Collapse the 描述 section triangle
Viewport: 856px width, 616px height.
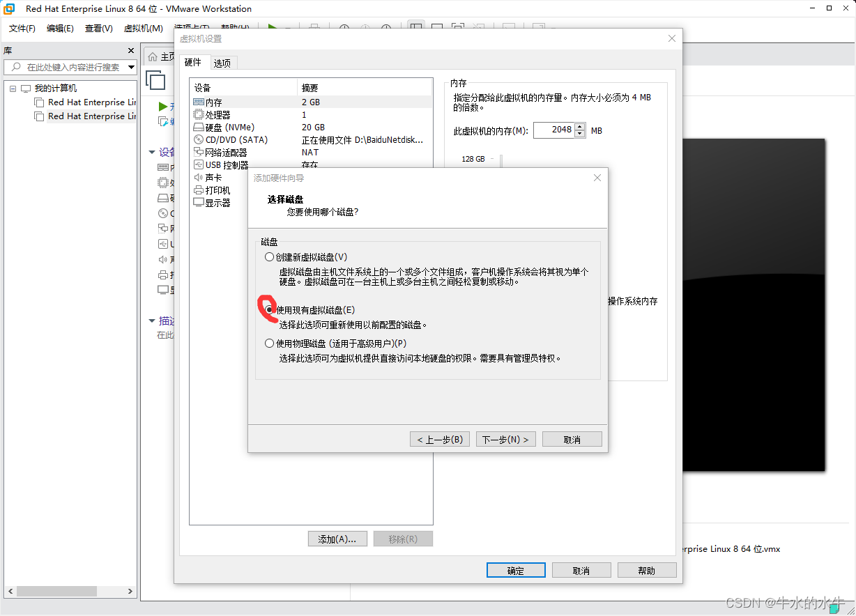[152, 321]
